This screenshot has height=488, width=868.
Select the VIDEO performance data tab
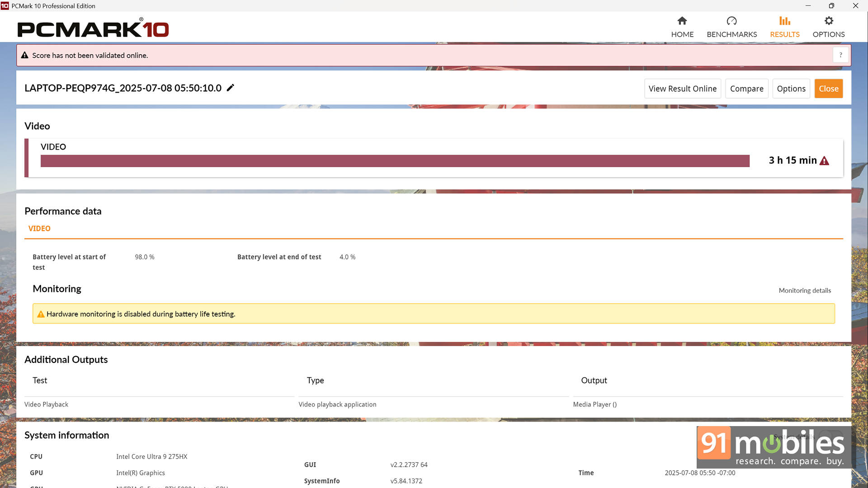[39, 229]
